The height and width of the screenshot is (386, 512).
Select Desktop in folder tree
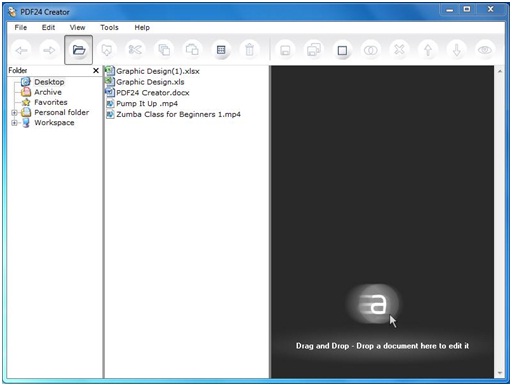tap(49, 82)
